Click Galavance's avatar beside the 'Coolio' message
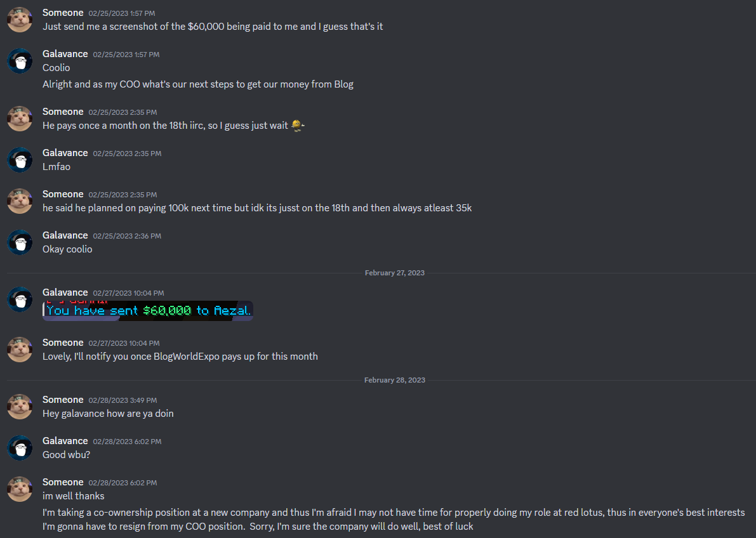Image resolution: width=756 pixels, height=538 pixels. 20,61
